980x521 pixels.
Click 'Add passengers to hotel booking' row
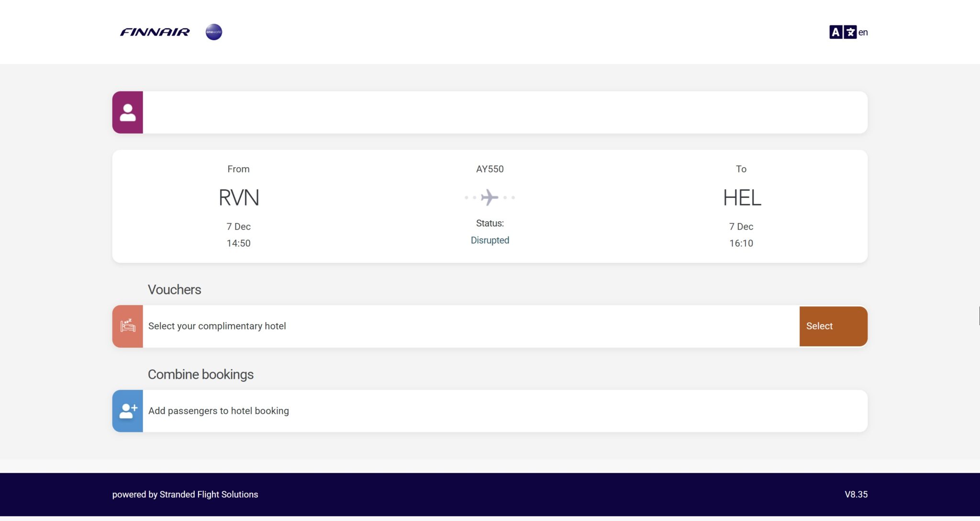tap(219, 411)
